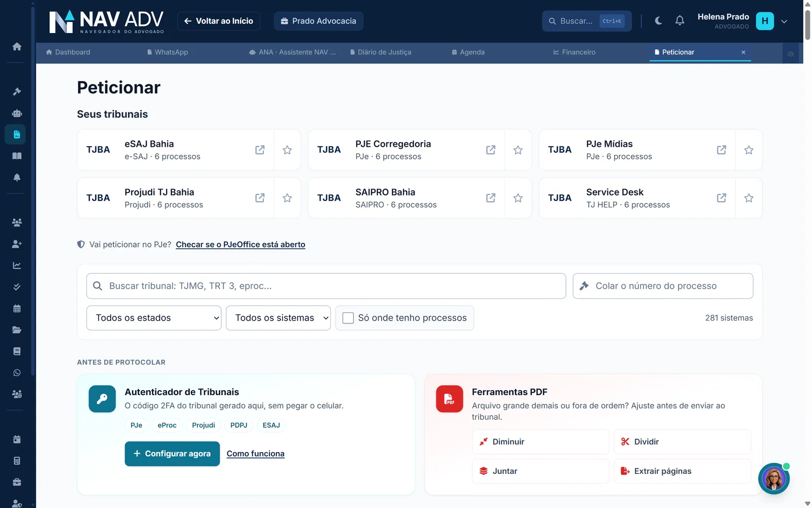This screenshot has width=812, height=508.
Task: Expand the Helena Prado user menu chevron
Action: (784, 21)
